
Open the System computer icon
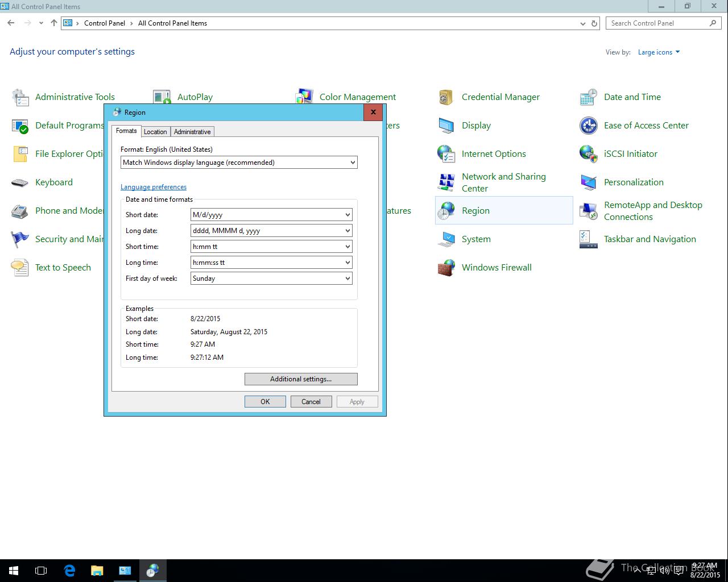(446, 239)
